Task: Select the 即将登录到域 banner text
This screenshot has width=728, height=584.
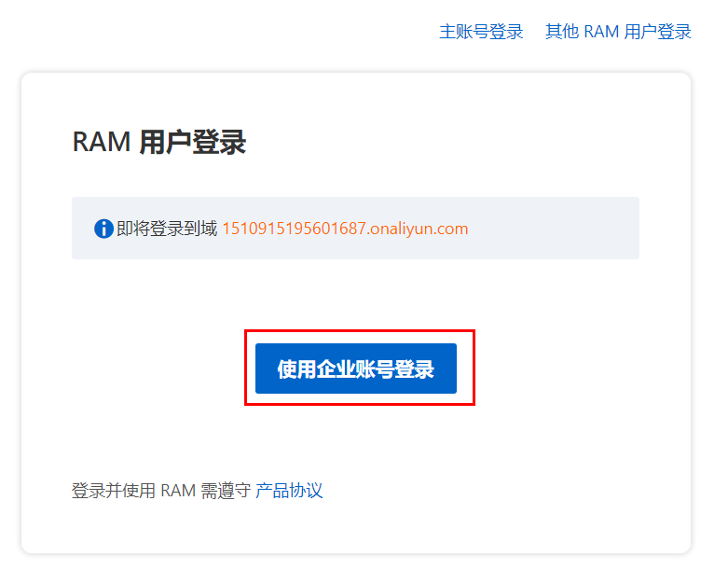Action: 167,229
